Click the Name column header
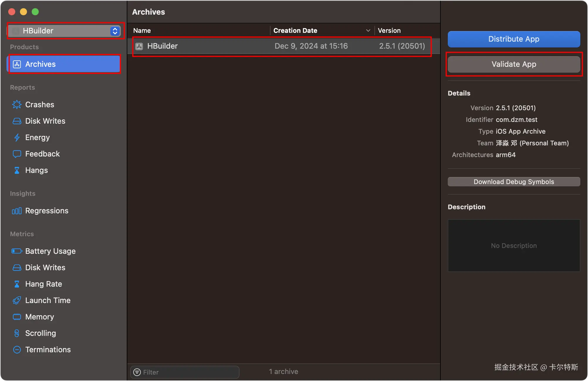Image resolution: width=588 pixels, height=381 pixels. click(142, 30)
